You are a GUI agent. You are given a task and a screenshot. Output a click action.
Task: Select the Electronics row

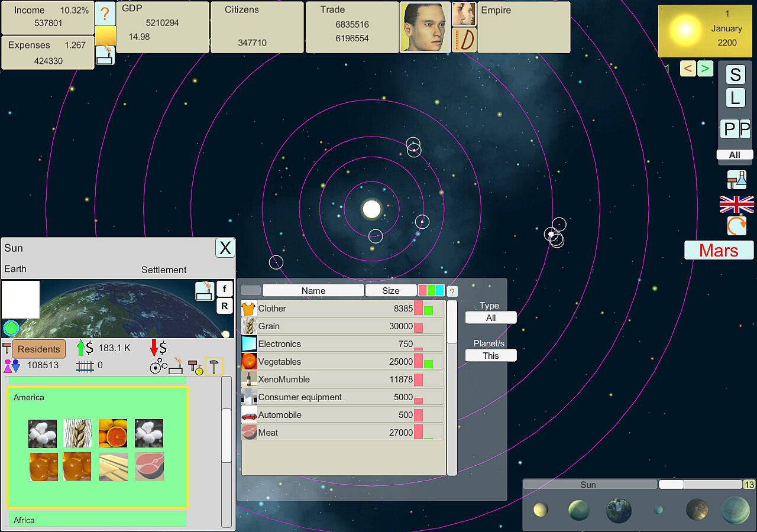[343, 343]
